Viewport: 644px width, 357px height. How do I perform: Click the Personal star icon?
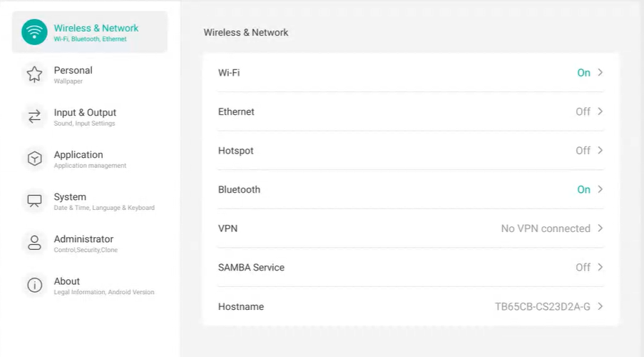coord(34,74)
